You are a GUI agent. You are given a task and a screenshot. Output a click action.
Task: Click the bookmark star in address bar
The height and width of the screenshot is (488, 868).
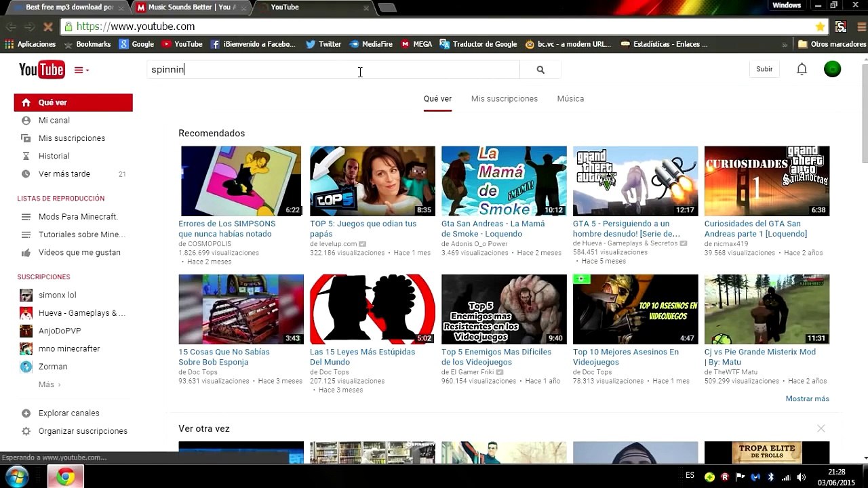(821, 26)
